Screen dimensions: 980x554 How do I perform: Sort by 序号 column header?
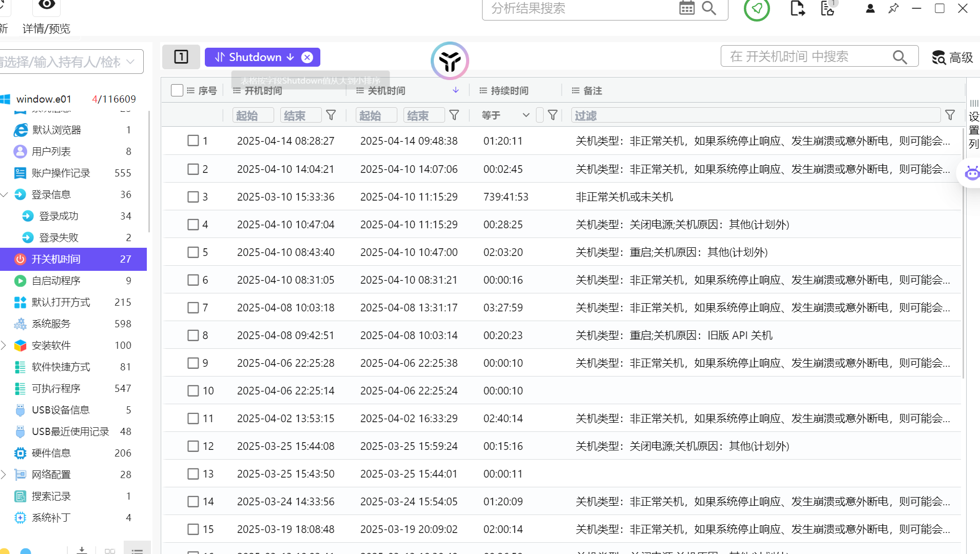207,91
